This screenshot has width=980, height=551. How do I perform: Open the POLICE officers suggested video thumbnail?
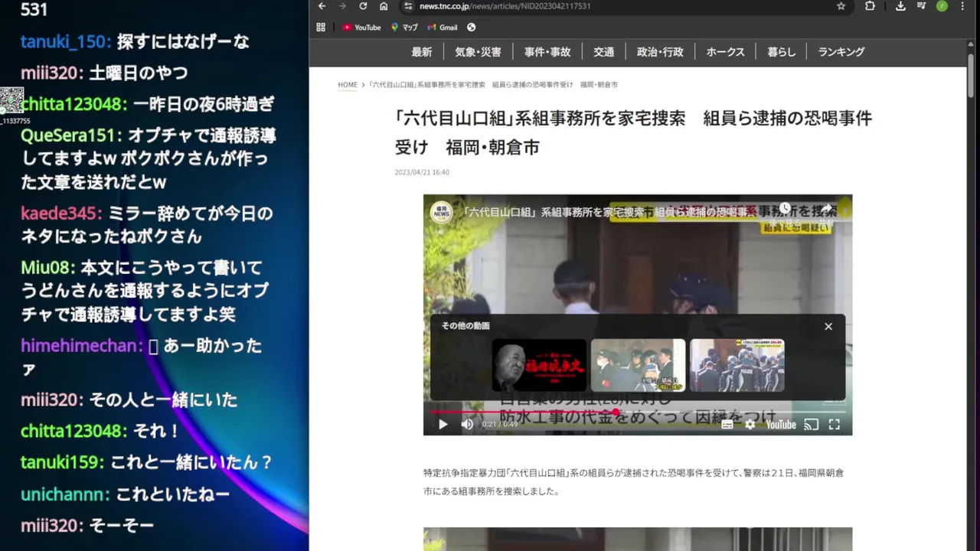737,365
